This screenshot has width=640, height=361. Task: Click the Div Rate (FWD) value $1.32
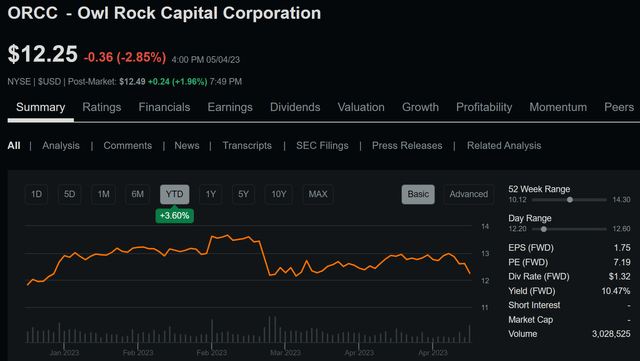(x=619, y=276)
